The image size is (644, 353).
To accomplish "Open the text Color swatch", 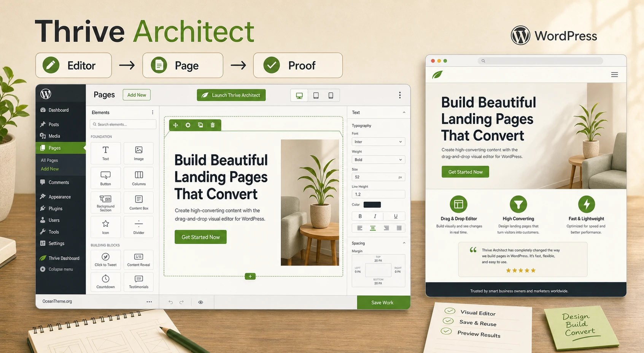I will tap(372, 205).
